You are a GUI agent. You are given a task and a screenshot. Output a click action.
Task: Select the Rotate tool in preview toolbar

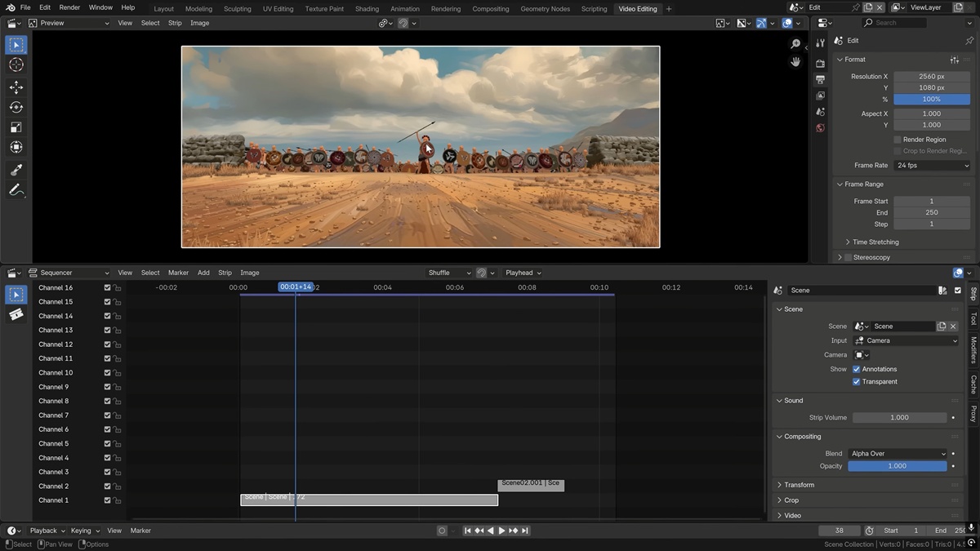tap(16, 107)
